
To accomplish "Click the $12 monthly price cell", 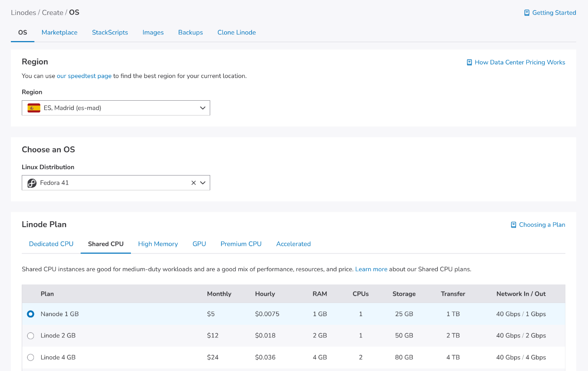I will (213, 336).
